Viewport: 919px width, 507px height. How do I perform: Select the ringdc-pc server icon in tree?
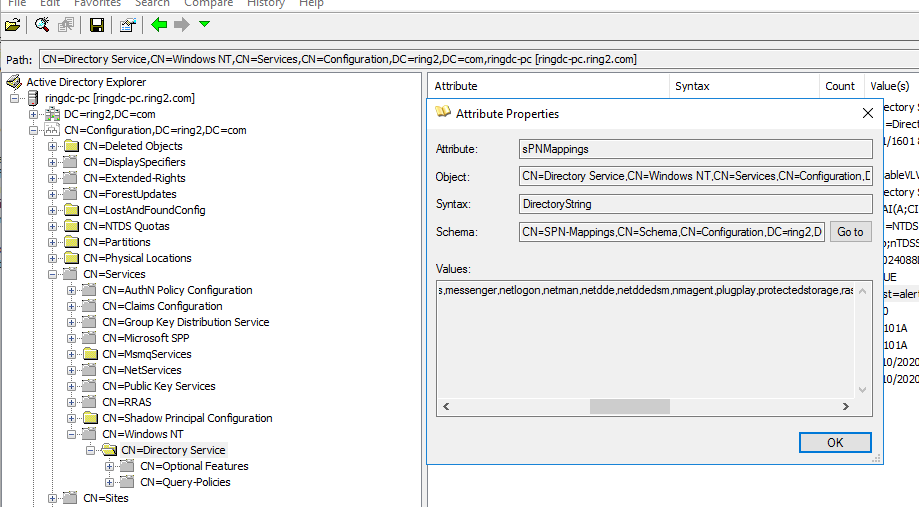point(33,98)
